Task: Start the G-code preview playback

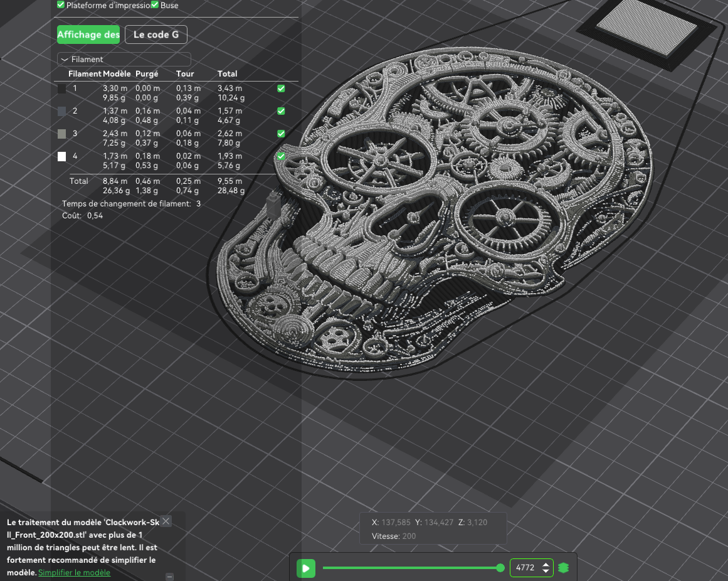Action: click(x=306, y=568)
